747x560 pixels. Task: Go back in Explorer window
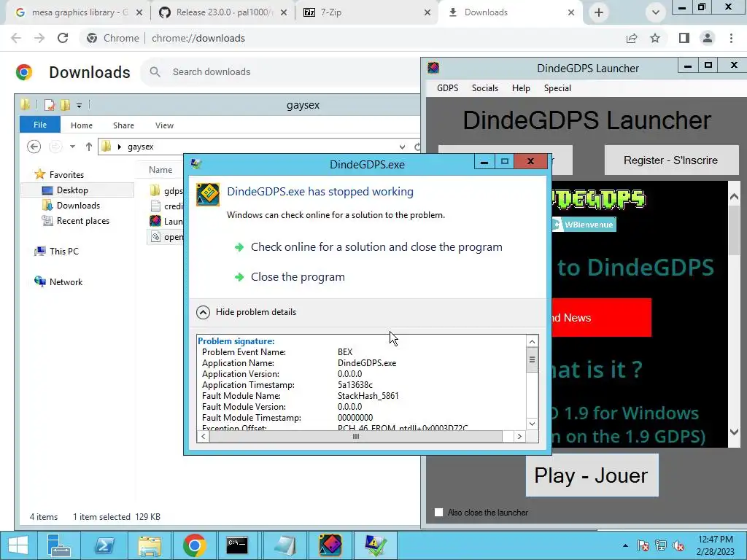coord(34,147)
